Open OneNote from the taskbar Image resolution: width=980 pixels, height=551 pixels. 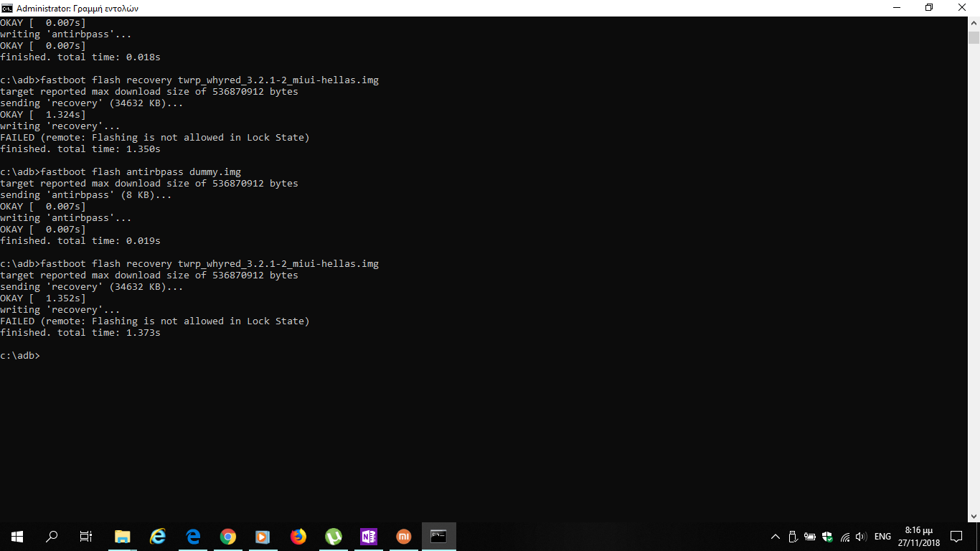368,536
